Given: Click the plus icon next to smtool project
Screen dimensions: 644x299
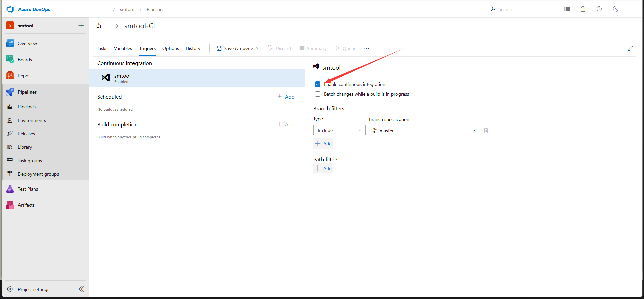Looking at the screenshot, I should point(81,26).
